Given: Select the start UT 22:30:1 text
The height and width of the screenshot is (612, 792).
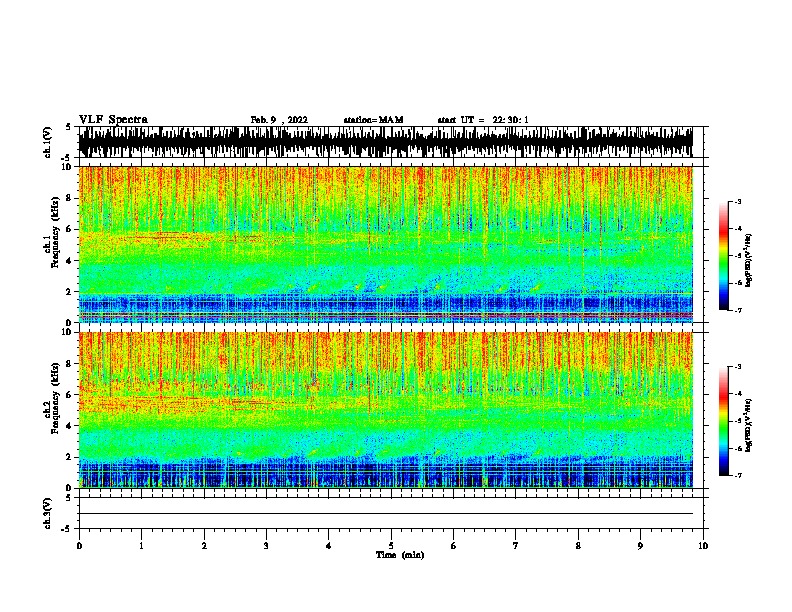Looking at the screenshot, I should coord(483,120).
